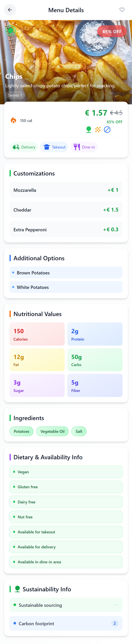Image resolution: width=132 pixels, height=644 pixels.
Task: Click the green vegan indicator on photo
Action: pos(11,31)
